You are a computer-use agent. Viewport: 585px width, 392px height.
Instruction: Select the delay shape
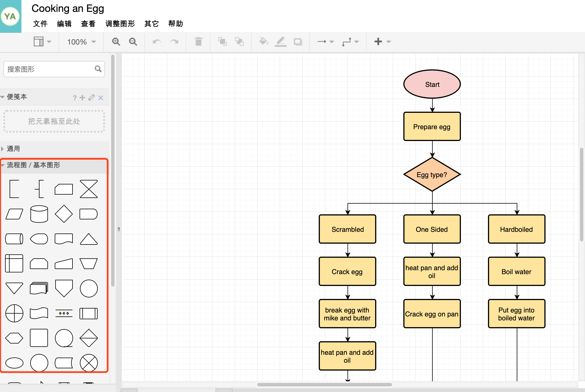tap(89, 214)
